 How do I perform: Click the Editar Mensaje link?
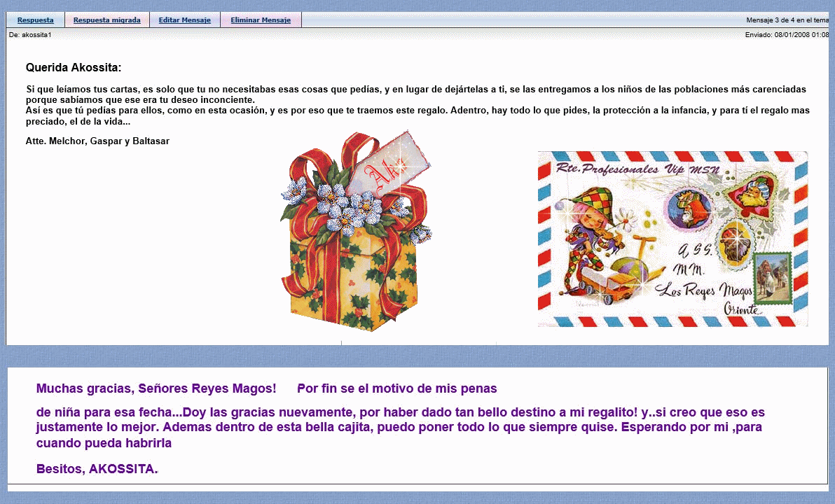coord(184,20)
